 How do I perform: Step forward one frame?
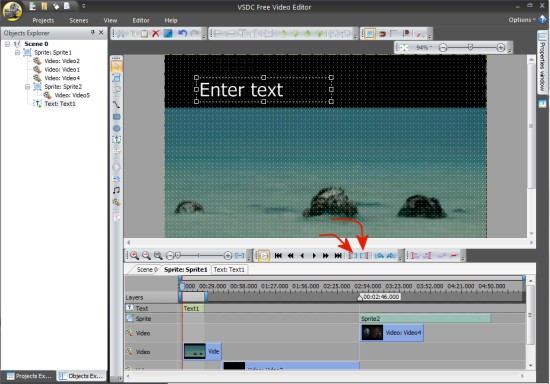point(314,256)
